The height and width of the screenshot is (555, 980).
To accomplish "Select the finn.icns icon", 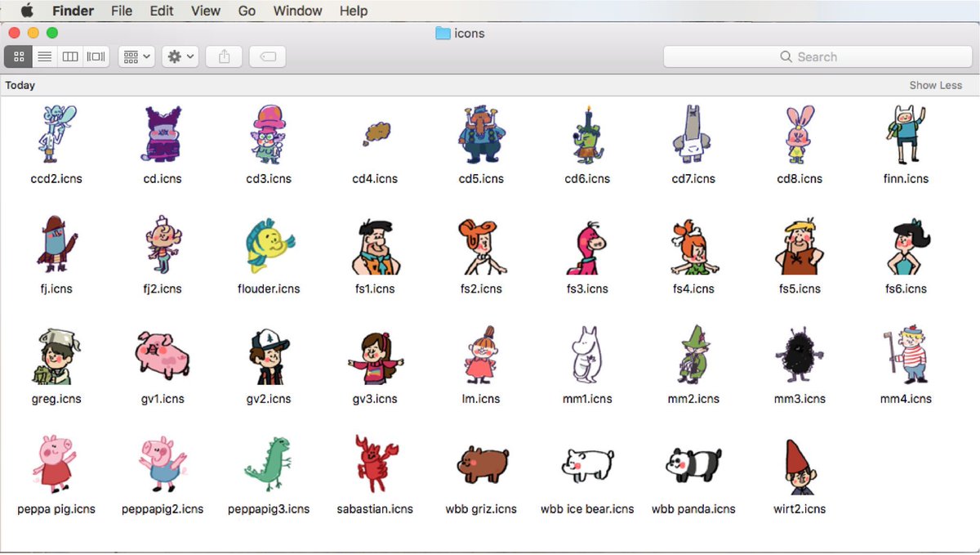I will [906, 135].
